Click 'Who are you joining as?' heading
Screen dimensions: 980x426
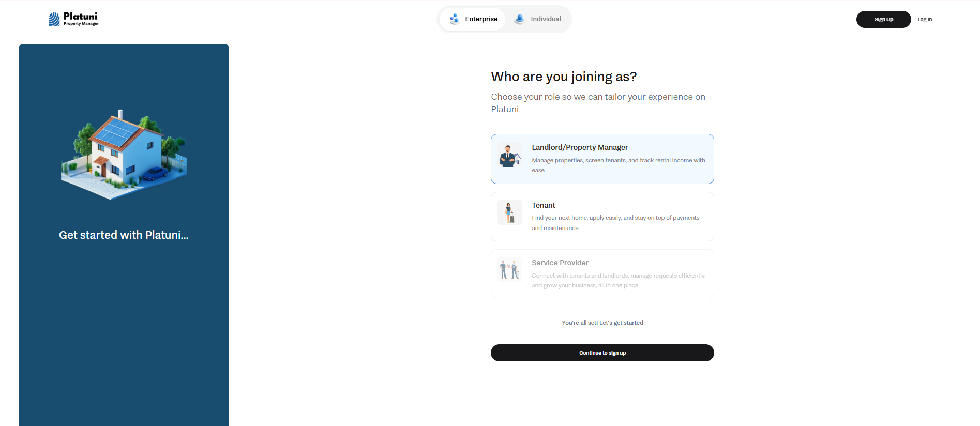[x=564, y=77]
